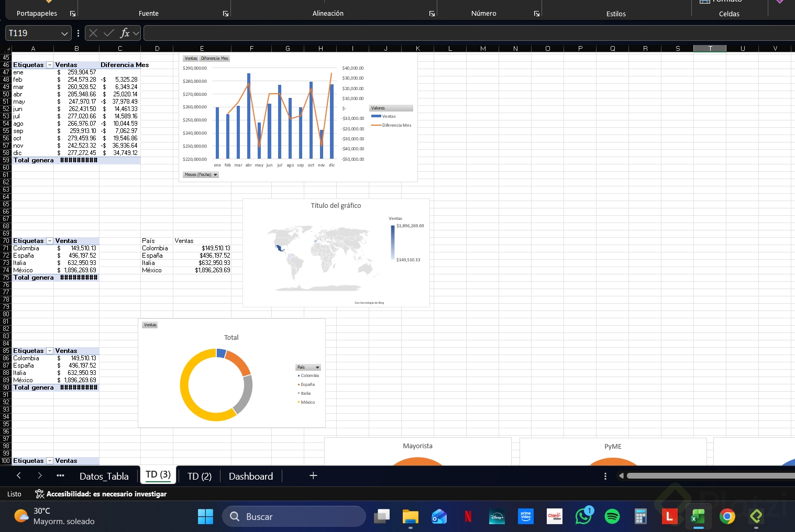Viewport: 795px width, 532px height.
Task: Click the horizontal scrollbar thumb
Action: click(x=710, y=475)
